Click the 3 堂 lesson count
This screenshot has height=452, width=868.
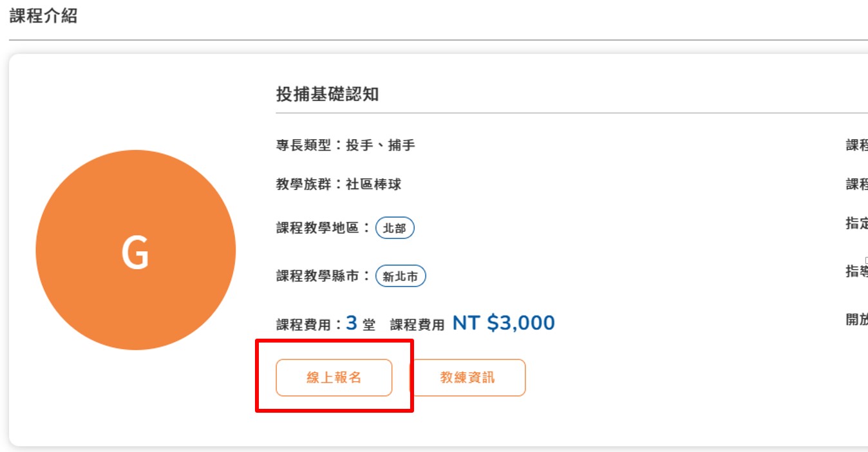pyautogui.click(x=361, y=323)
